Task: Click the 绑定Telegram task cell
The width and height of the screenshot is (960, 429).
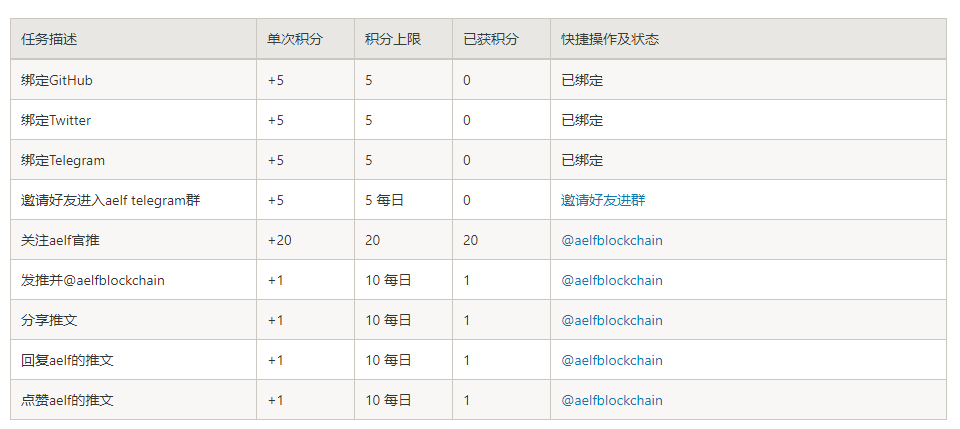Action: pos(63,160)
